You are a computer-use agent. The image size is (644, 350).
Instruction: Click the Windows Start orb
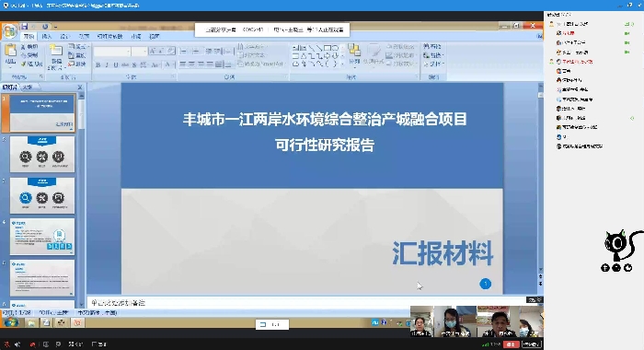point(10,322)
